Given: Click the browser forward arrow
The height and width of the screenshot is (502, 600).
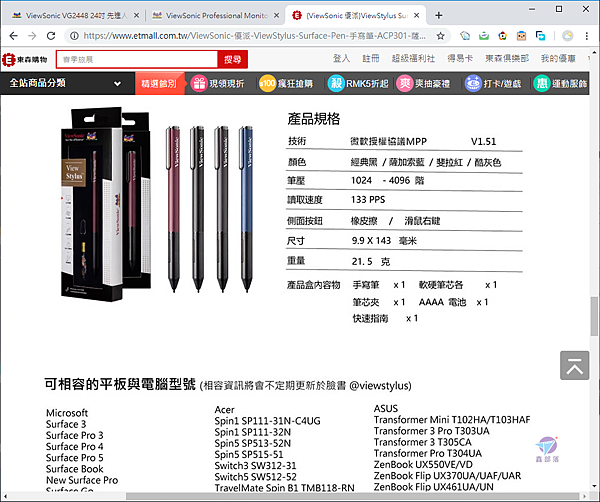Looking at the screenshot, I should coord(32,36).
